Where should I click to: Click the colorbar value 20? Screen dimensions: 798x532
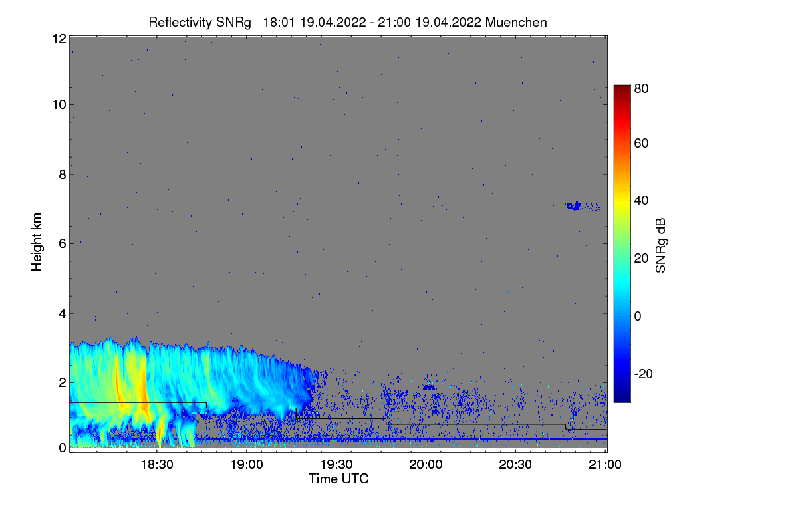pyautogui.click(x=642, y=259)
